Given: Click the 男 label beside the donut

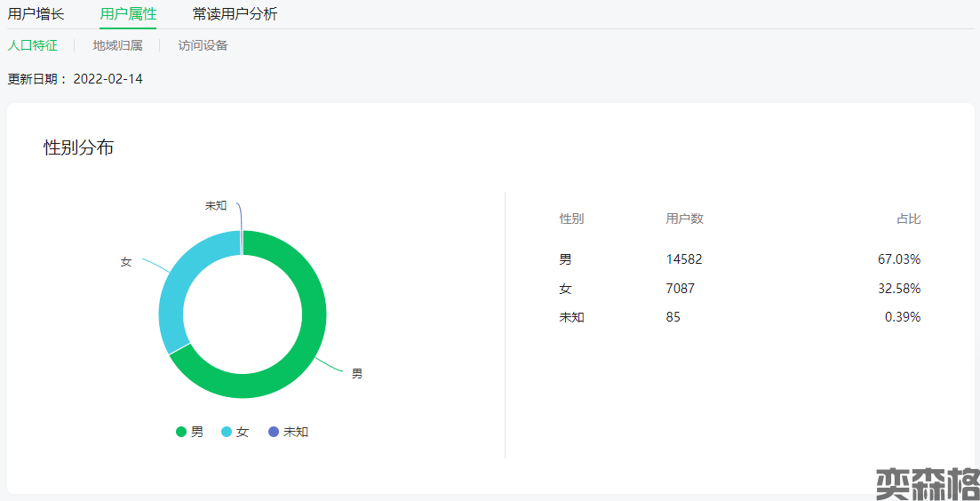Looking at the screenshot, I should [x=356, y=374].
